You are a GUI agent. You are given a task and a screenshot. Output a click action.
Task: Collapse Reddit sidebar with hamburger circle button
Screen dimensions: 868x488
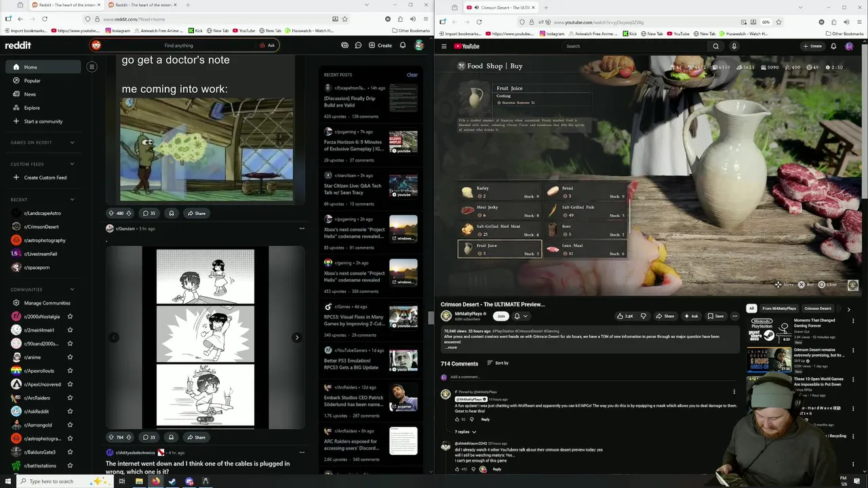pos(92,66)
